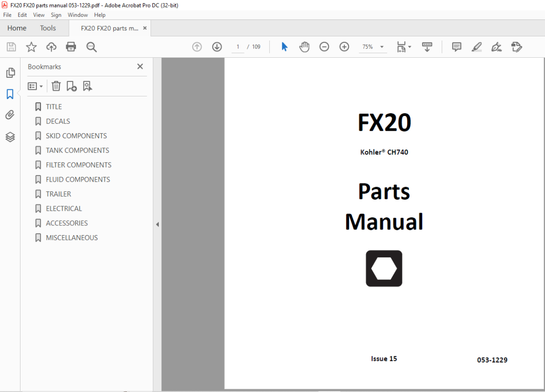Image resolution: width=545 pixels, height=392 pixels.
Task: Add a sticky note comment
Action: [456, 47]
